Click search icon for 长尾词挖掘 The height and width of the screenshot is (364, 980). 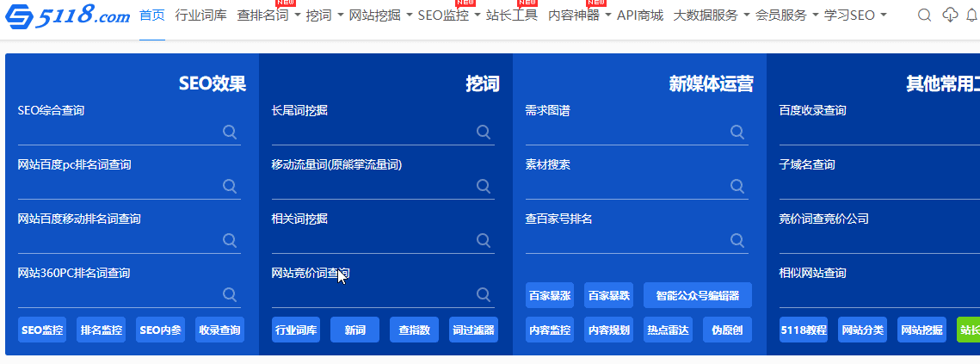(x=484, y=132)
